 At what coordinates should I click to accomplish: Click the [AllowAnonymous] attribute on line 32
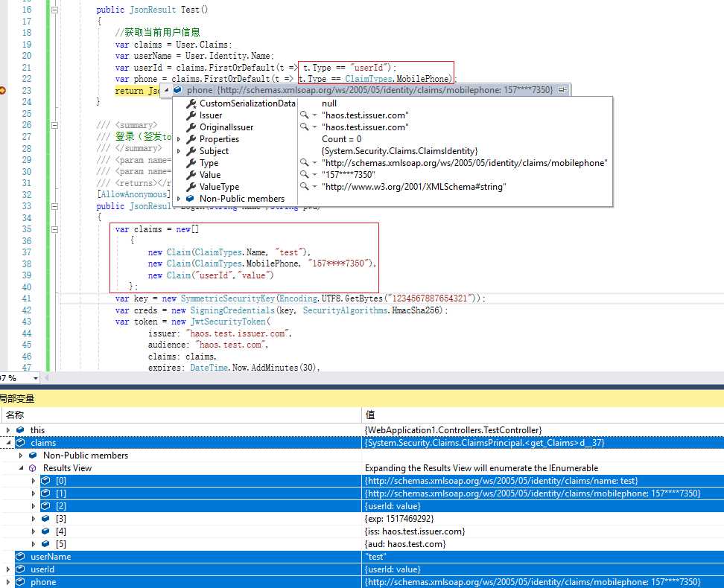click(x=133, y=194)
